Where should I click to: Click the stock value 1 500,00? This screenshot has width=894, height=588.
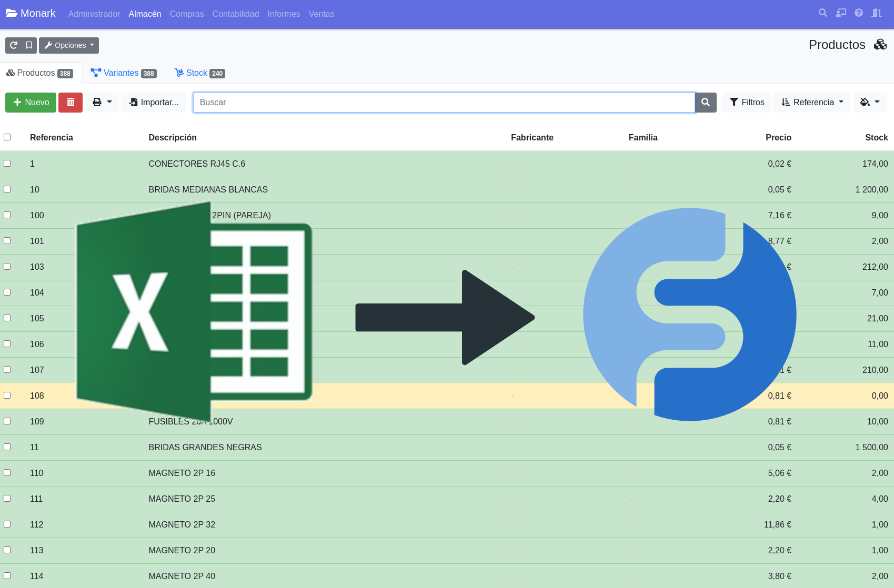click(871, 447)
